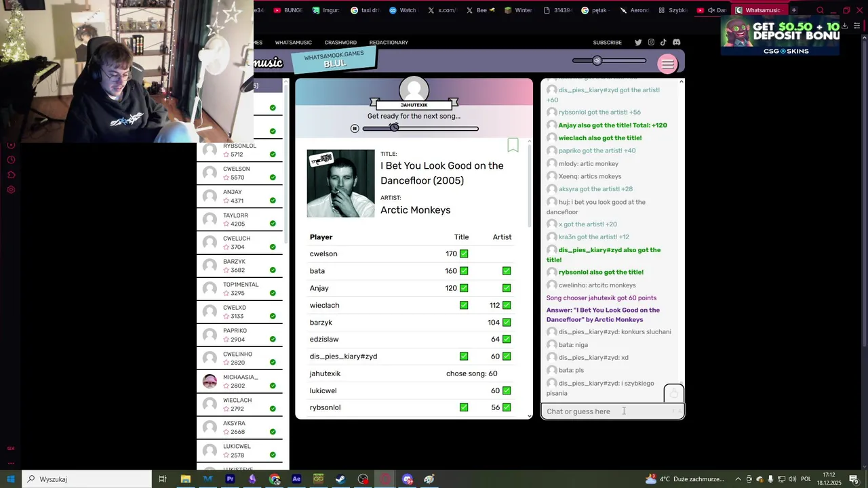
Task: Adjust the volume slider at top
Action: click(x=609, y=60)
